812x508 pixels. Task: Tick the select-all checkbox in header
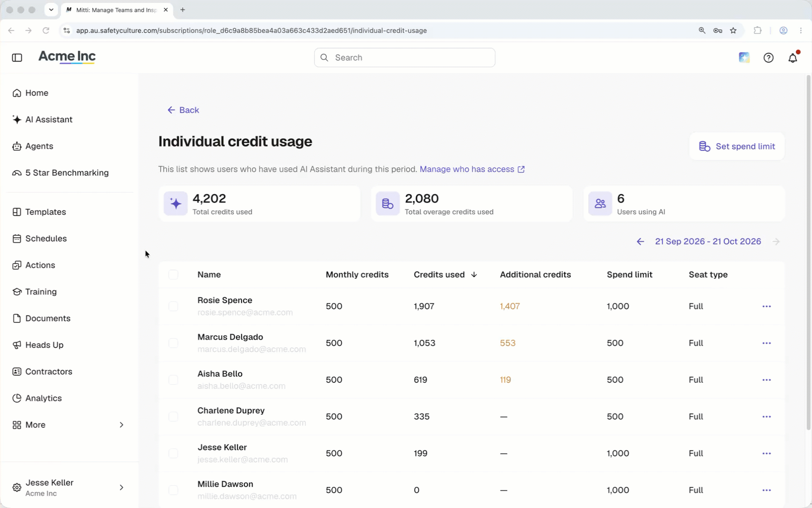(x=173, y=275)
